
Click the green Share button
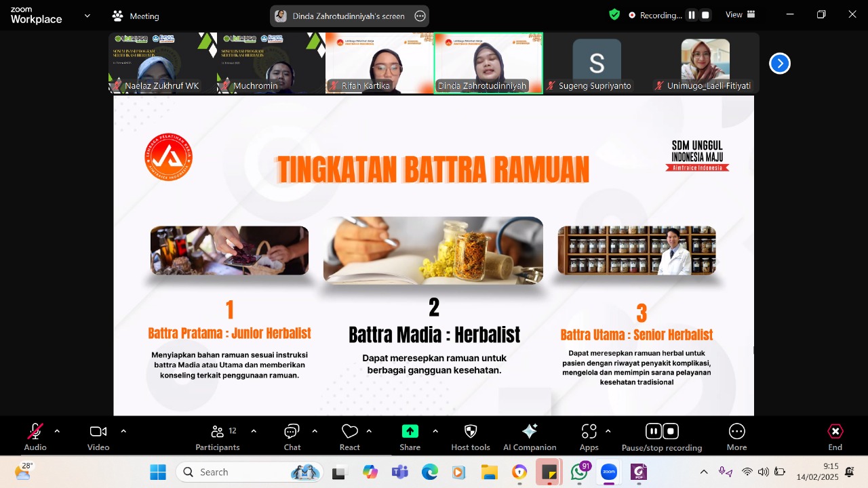(x=410, y=437)
